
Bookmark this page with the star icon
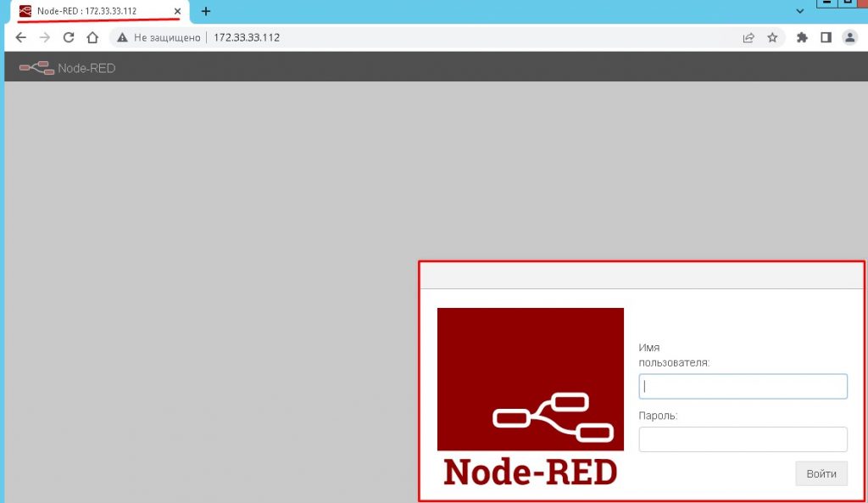pyautogui.click(x=772, y=37)
